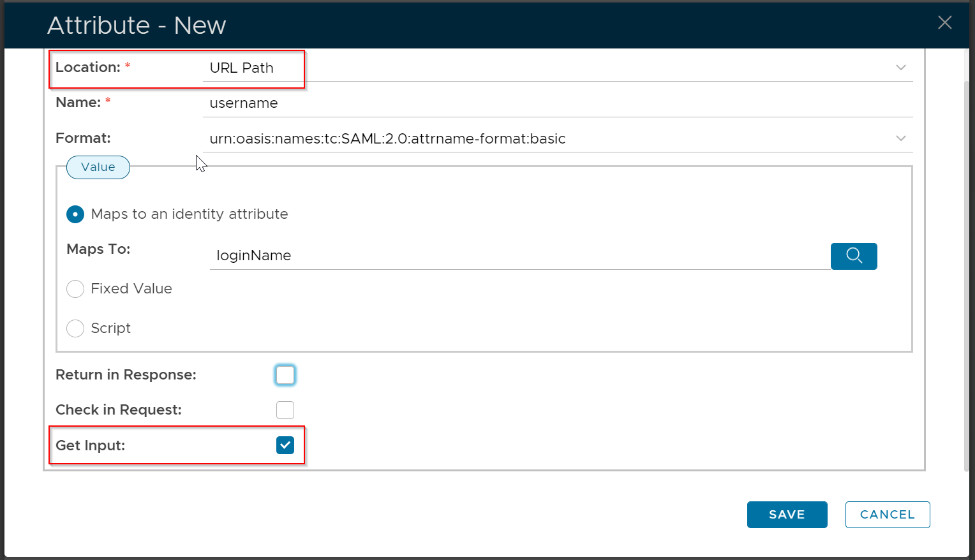
Task: Uncheck the Get Input checkbox
Action: click(x=285, y=445)
